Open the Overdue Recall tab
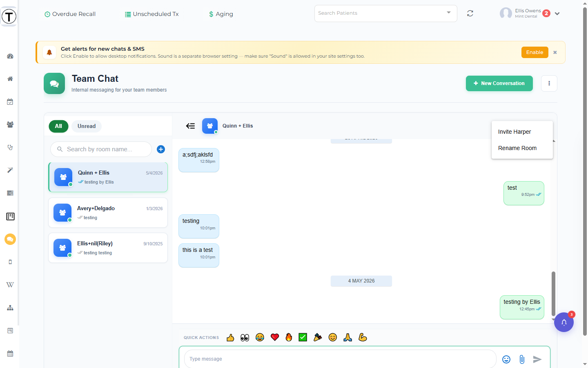Viewport: 588px width, 368px height. pyautogui.click(x=70, y=14)
